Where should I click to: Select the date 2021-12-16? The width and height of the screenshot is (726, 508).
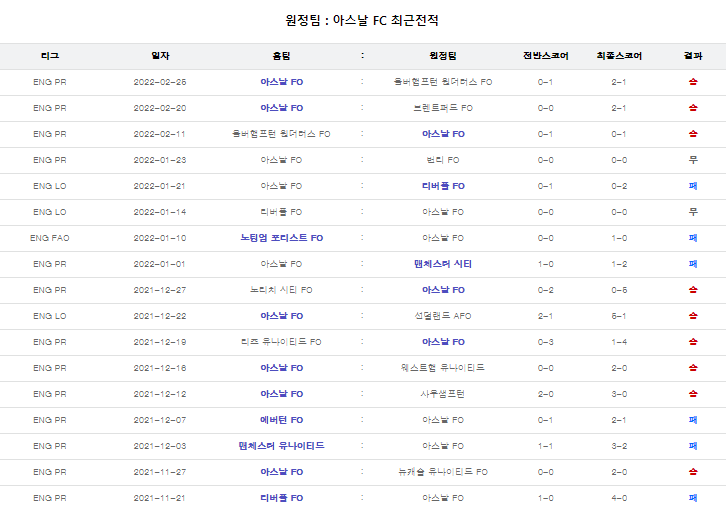tap(160, 368)
